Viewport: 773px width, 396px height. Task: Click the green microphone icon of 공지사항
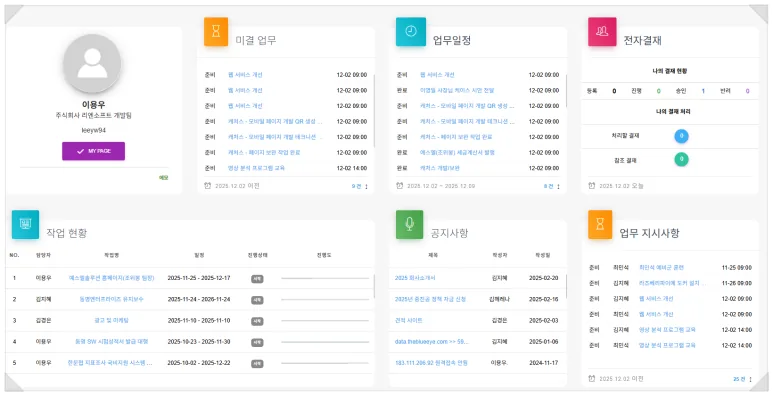coord(409,224)
